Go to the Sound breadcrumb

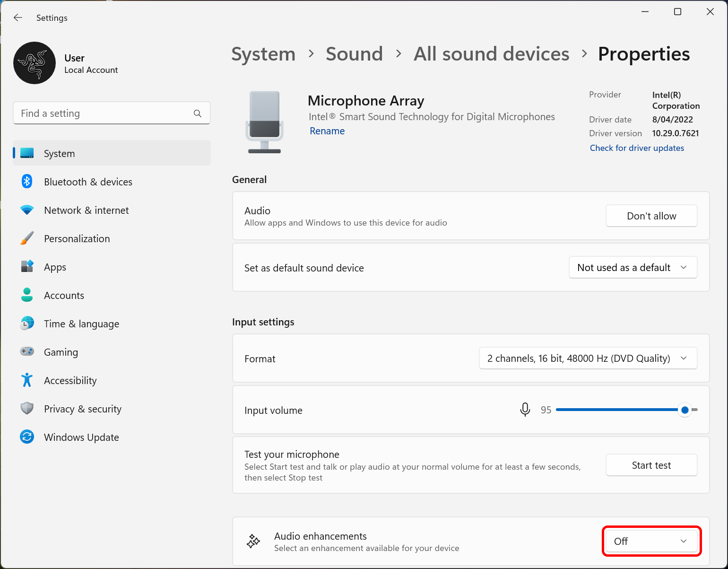(x=354, y=54)
